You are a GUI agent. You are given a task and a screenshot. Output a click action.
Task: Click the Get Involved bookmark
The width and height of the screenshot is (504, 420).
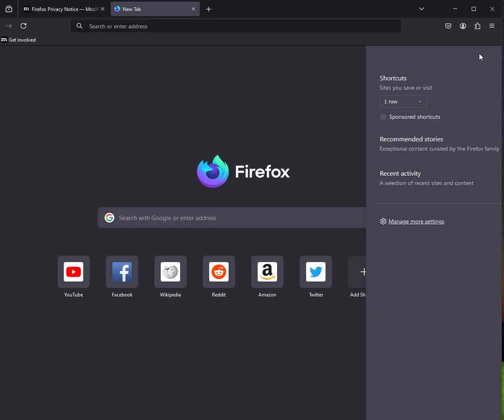click(x=19, y=40)
